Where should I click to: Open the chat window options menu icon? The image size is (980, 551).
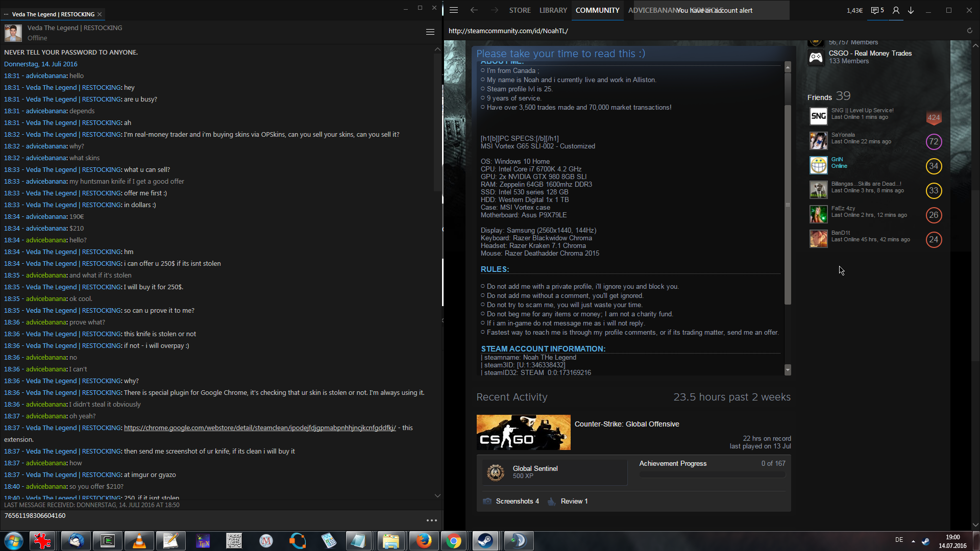pos(430,32)
